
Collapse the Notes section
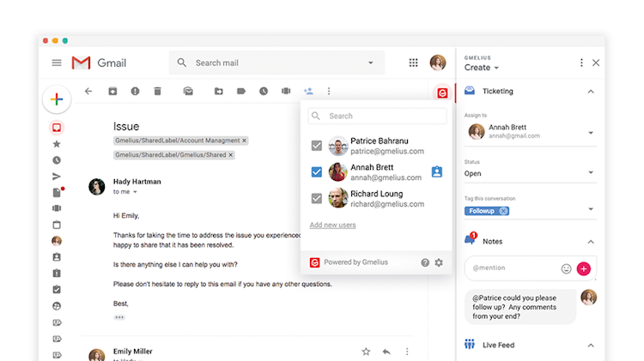[591, 242]
